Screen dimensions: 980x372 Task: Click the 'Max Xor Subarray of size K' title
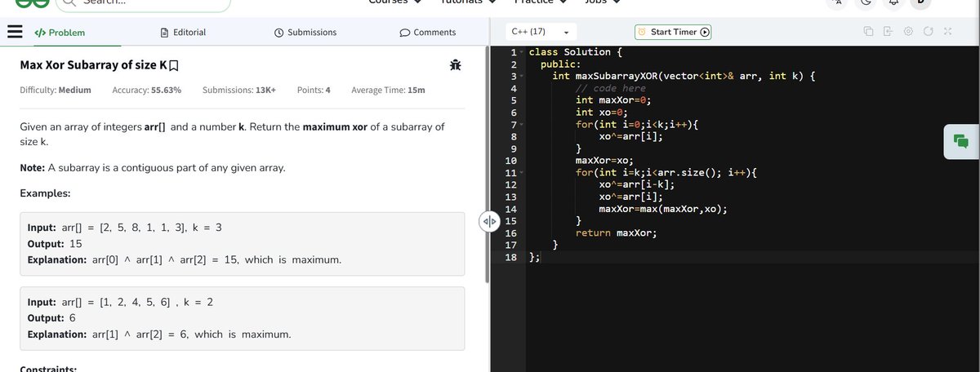click(x=92, y=65)
